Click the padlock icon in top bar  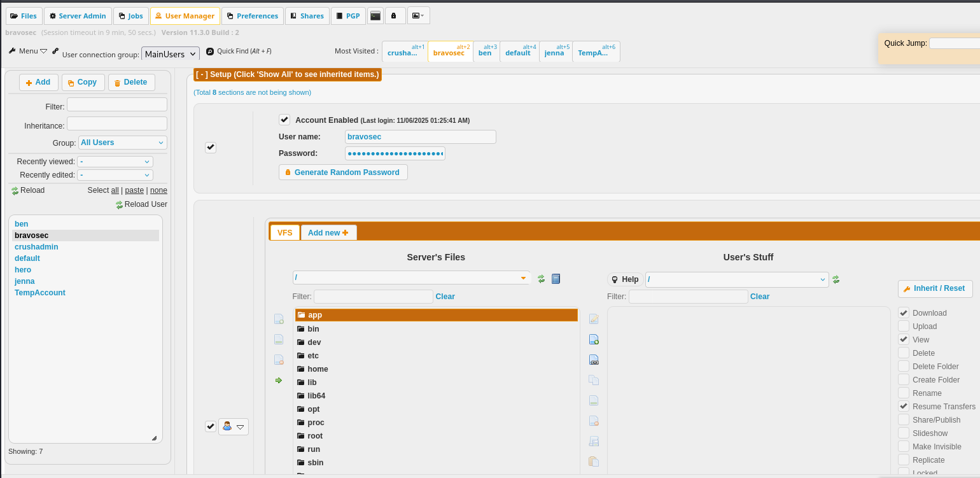click(394, 16)
